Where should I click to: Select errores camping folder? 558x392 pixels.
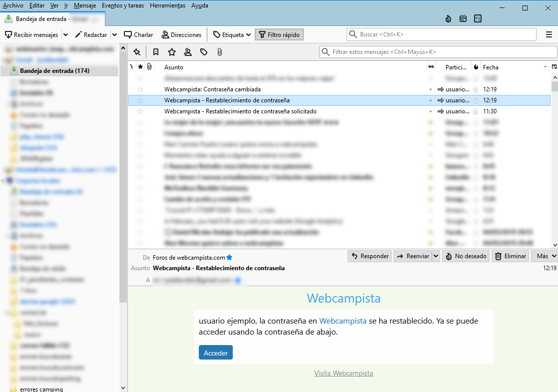click(x=41, y=389)
